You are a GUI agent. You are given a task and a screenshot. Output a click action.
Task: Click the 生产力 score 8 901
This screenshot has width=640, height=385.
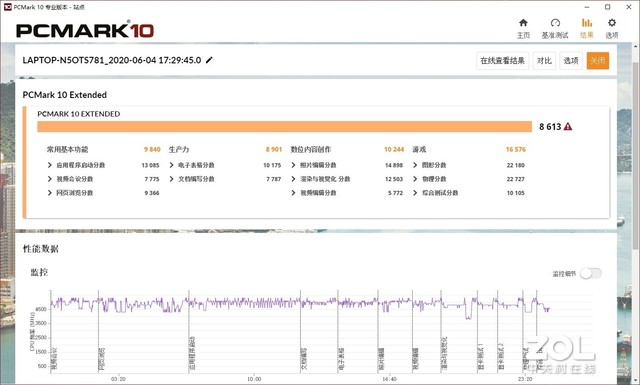tap(273, 149)
